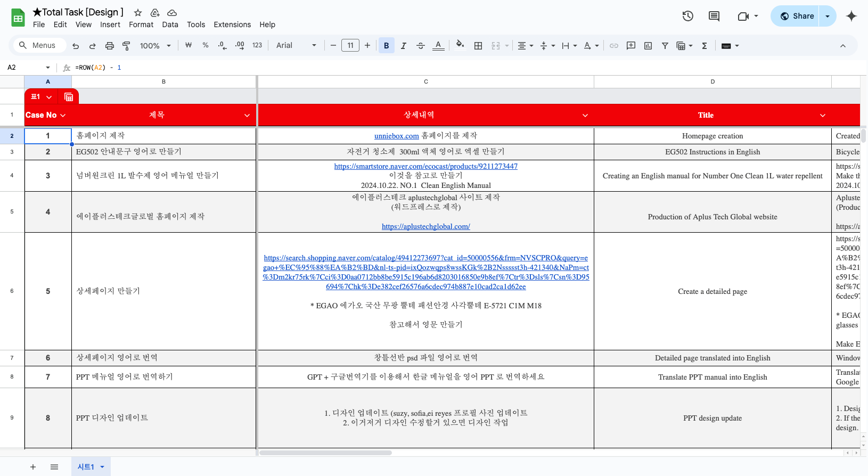Insert a chart from toolbar

pos(648,46)
